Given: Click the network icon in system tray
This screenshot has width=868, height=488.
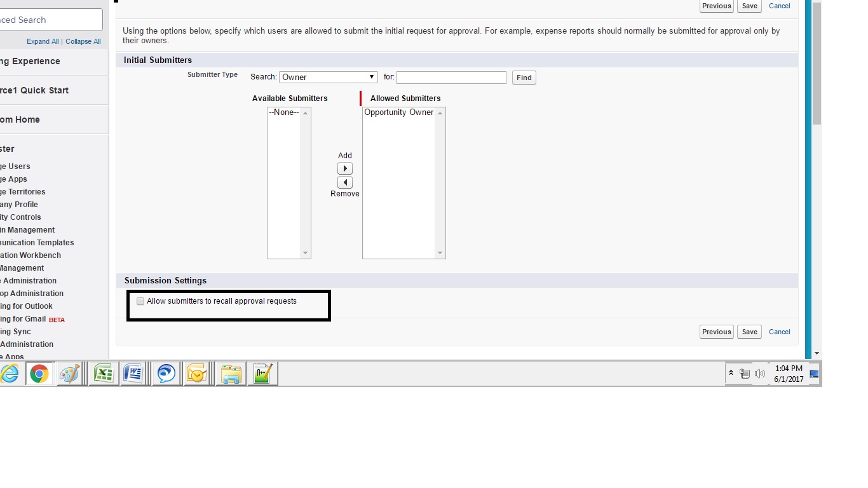Looking at the screenshot, I should point(745,374).
